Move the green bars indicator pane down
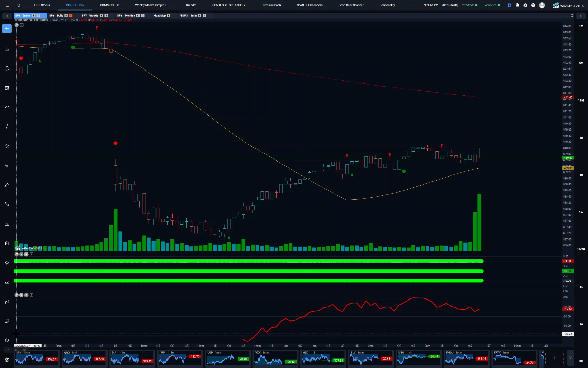The width and height of the screenshot is (588, 368). (x=21, y=254)
